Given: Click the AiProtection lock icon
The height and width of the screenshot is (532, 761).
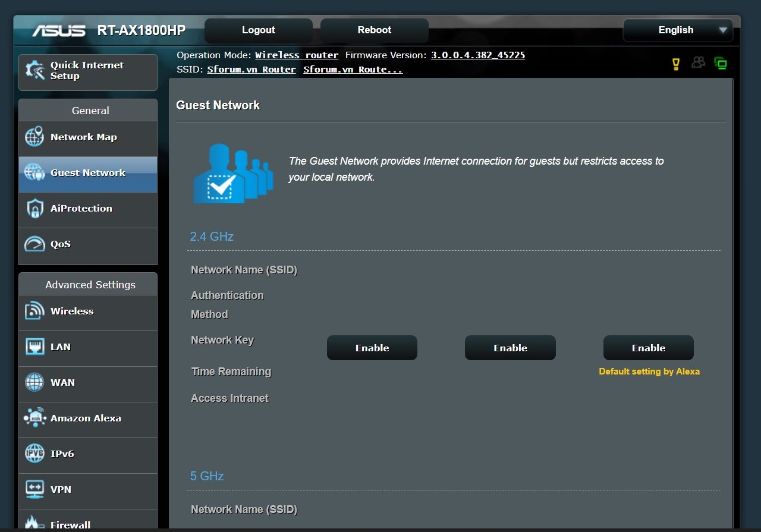Looking at the screenshot, I should 34,209.
